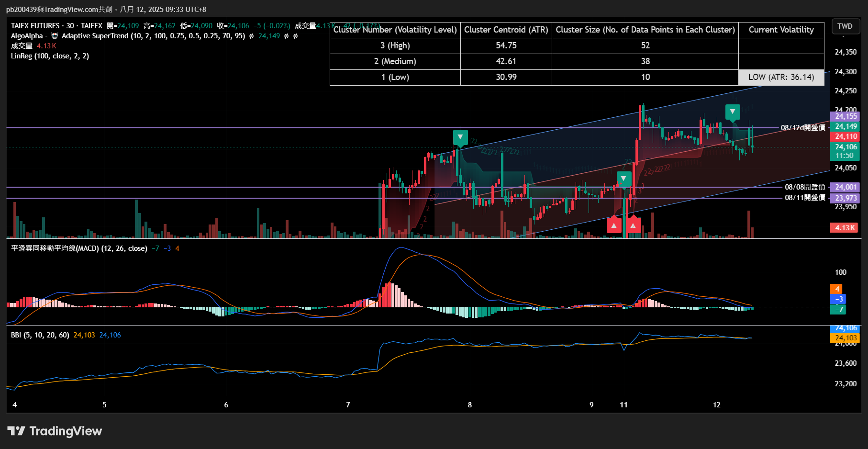Click the LinReg (100, close, 2, 2) legend
This screenshot has height=449, width=868.
click(x=50, y=56)
